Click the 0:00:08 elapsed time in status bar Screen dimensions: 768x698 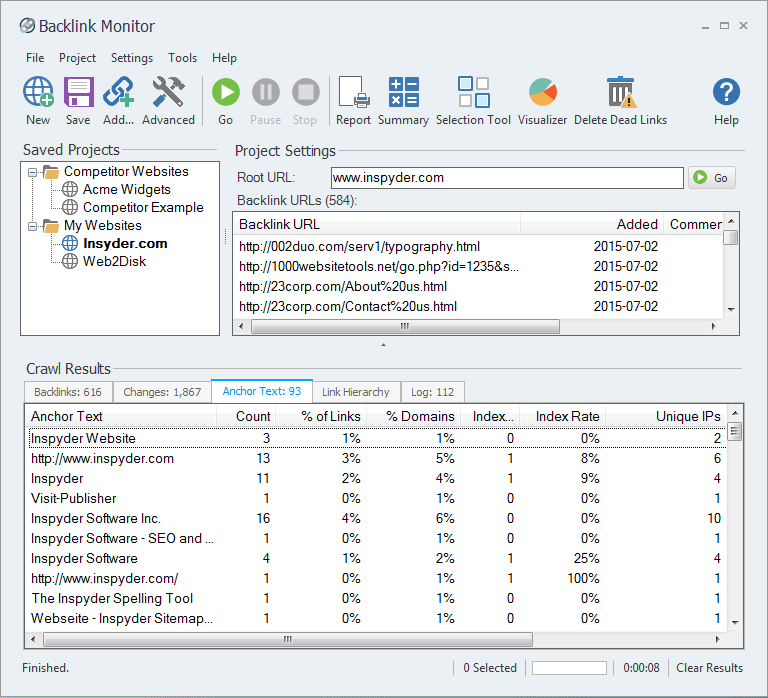641,668
